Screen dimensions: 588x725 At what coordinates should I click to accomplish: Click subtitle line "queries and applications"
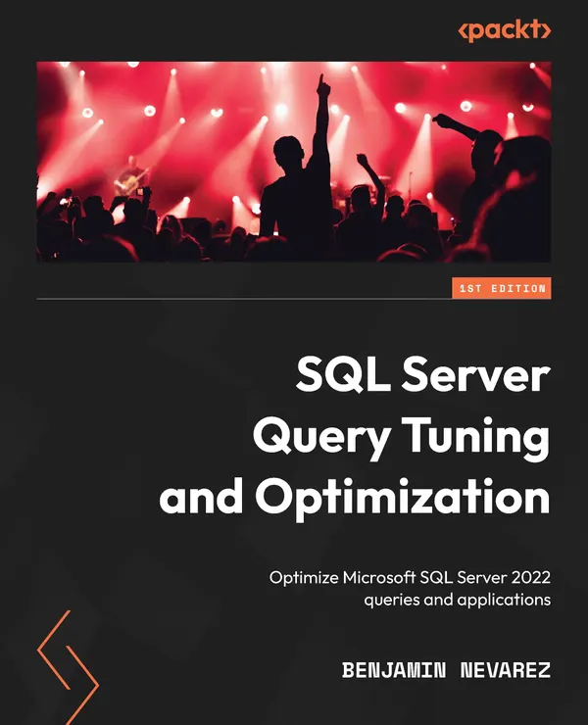[x=457, y=600]
